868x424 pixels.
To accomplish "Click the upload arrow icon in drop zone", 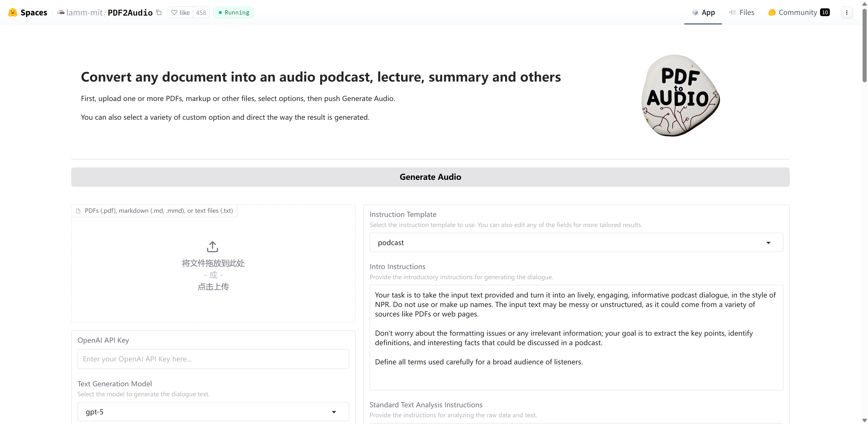I will tap(213, 246).
